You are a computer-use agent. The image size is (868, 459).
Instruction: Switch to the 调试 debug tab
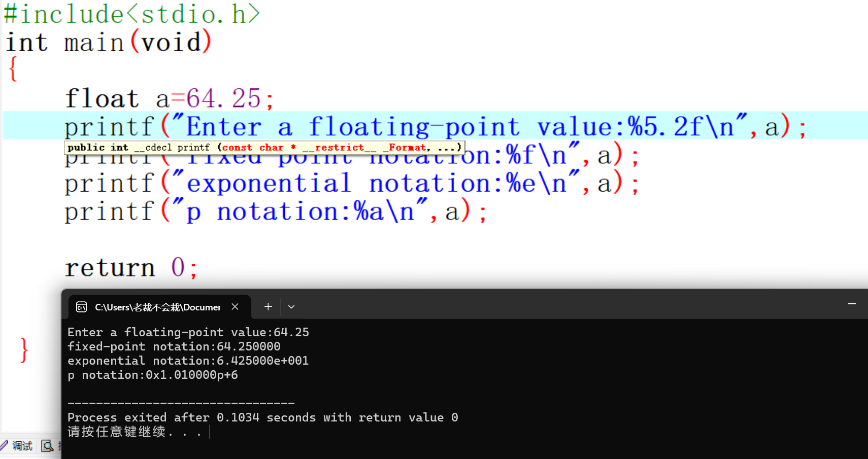17,446
